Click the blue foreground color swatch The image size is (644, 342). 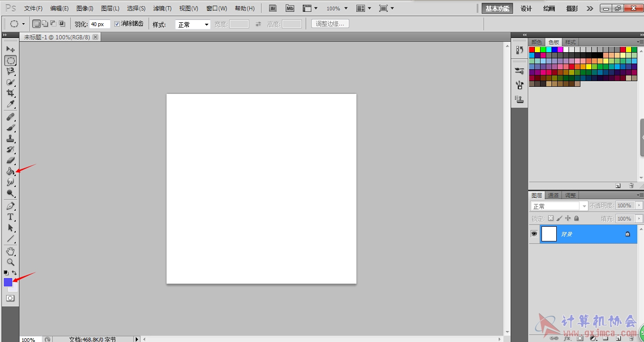pos(8,282)
